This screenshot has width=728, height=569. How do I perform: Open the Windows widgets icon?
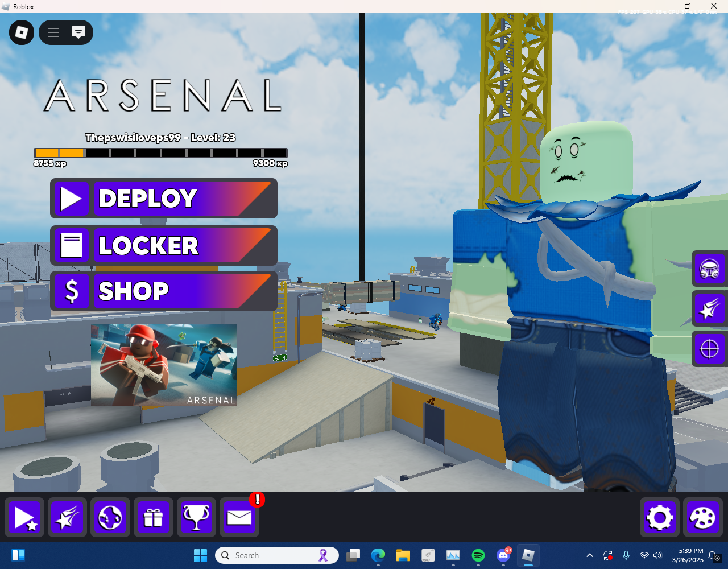click(x=18, y=555)
